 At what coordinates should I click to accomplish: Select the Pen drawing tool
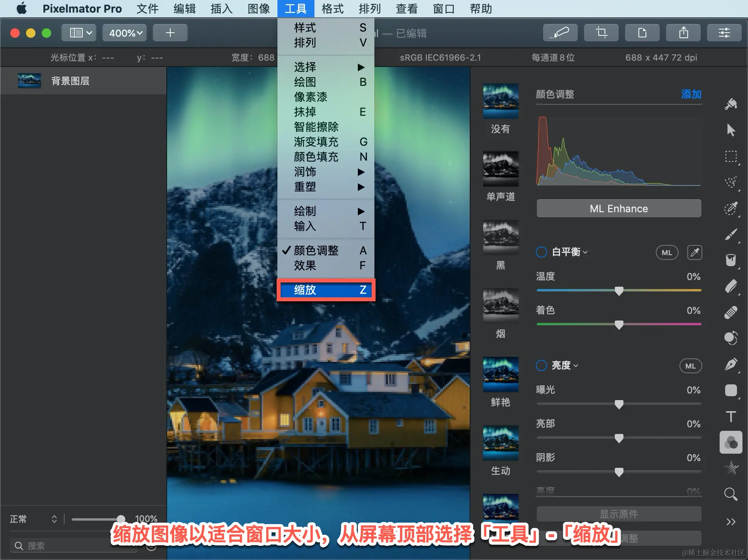point(731,364)
